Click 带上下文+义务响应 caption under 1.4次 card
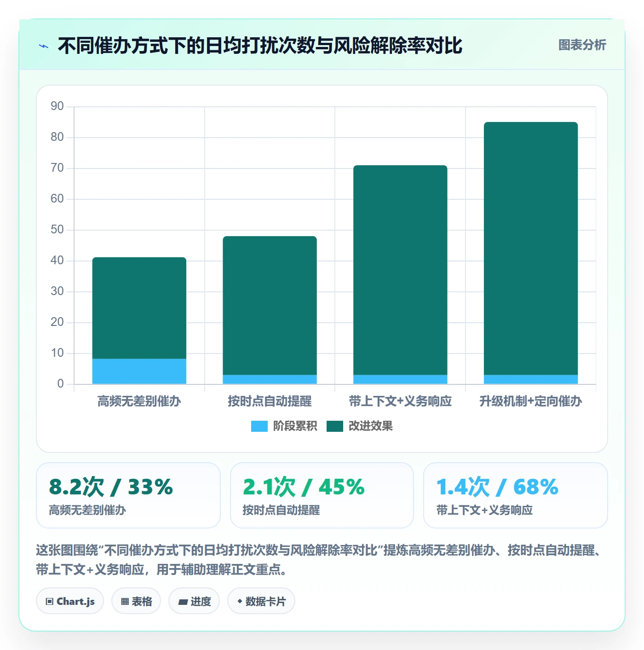 484,510
